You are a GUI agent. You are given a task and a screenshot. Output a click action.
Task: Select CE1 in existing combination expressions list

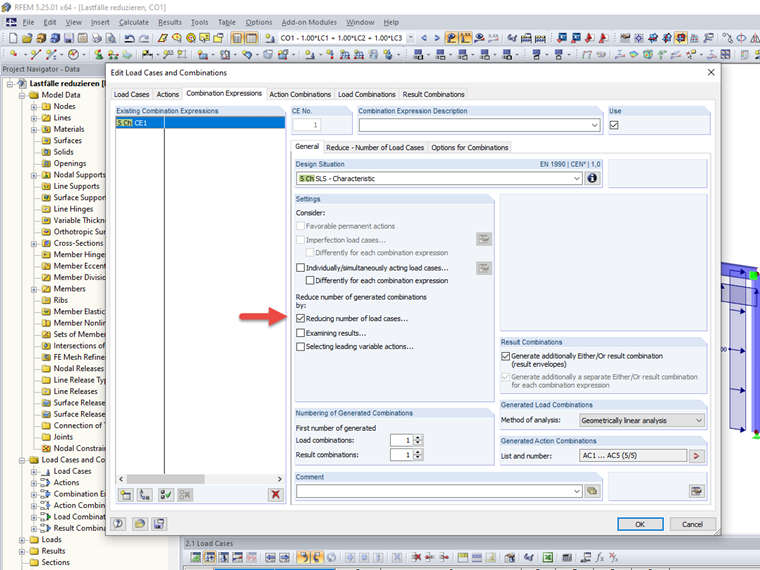[200, 123]
